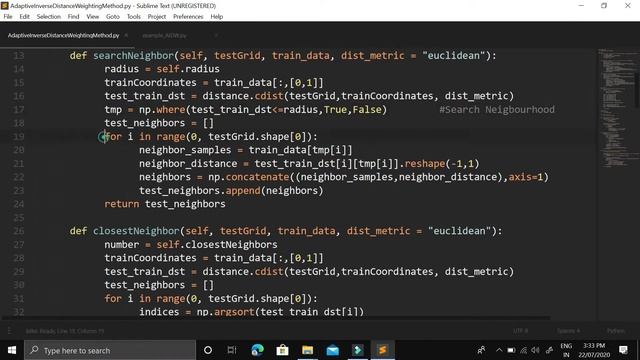Click the Sublime Text taskbar icon

(x=382, y=350)
